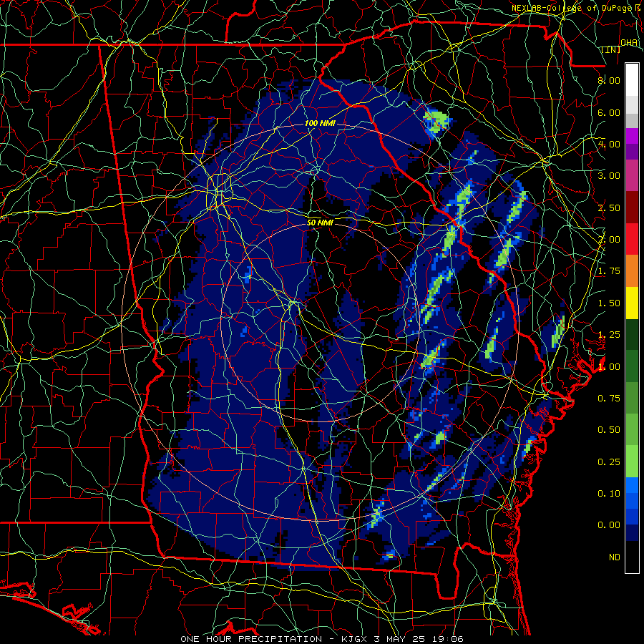Click the 1.50 legend value

coord(609,303)
